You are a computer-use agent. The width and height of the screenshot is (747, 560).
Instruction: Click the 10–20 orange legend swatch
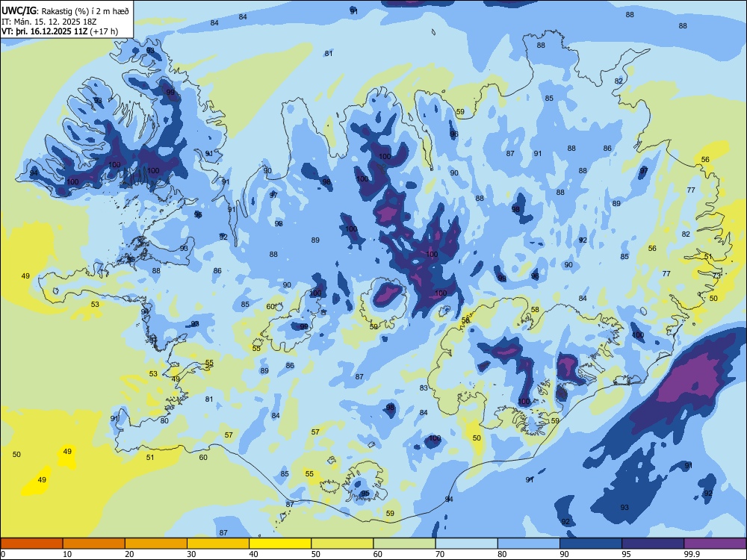(94, 544)
